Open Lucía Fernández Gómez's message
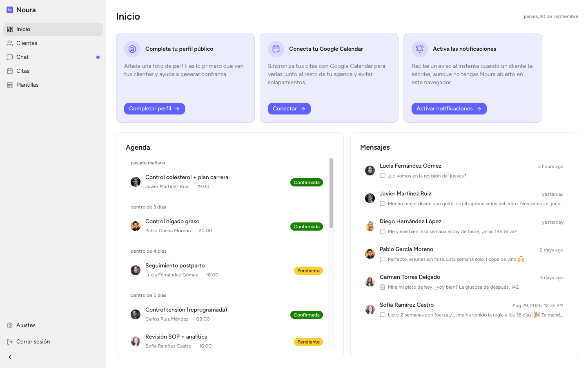Viewport: 588px width, 368px height. point(464,171)
